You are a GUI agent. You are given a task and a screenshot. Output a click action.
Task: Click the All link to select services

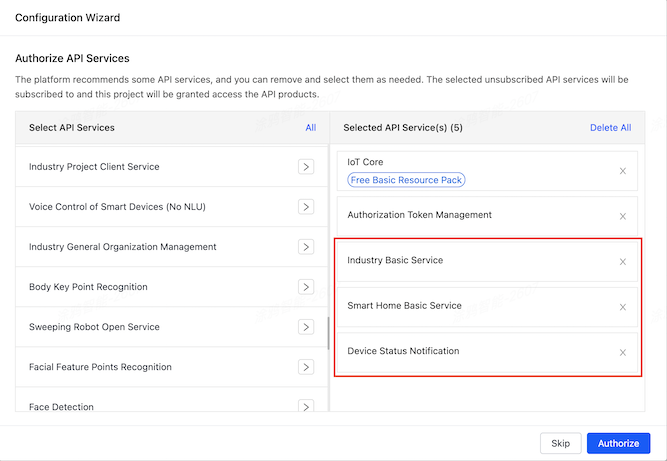coord(310,128)
